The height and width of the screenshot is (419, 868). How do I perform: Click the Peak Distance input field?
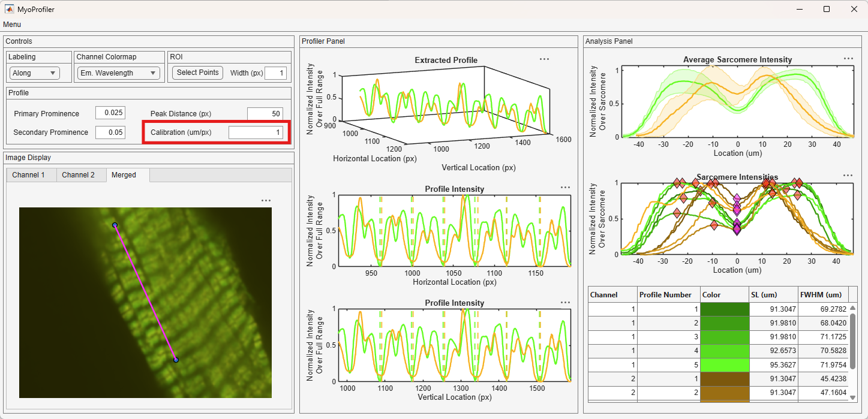click(x=265, y=114)
